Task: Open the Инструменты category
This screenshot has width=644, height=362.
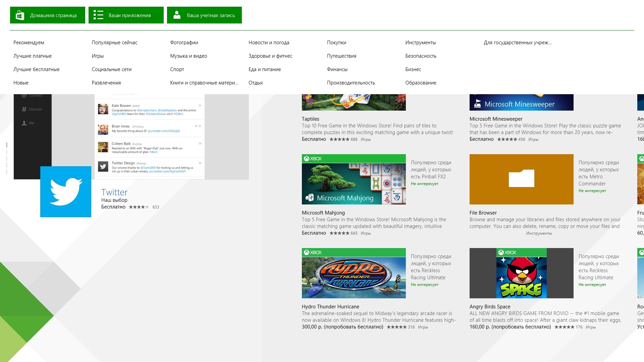Action: (421, 43)
